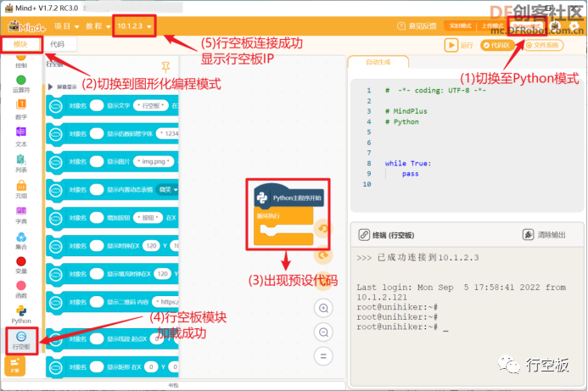Switch to the 代码 code tab

(x=58, y=44)
